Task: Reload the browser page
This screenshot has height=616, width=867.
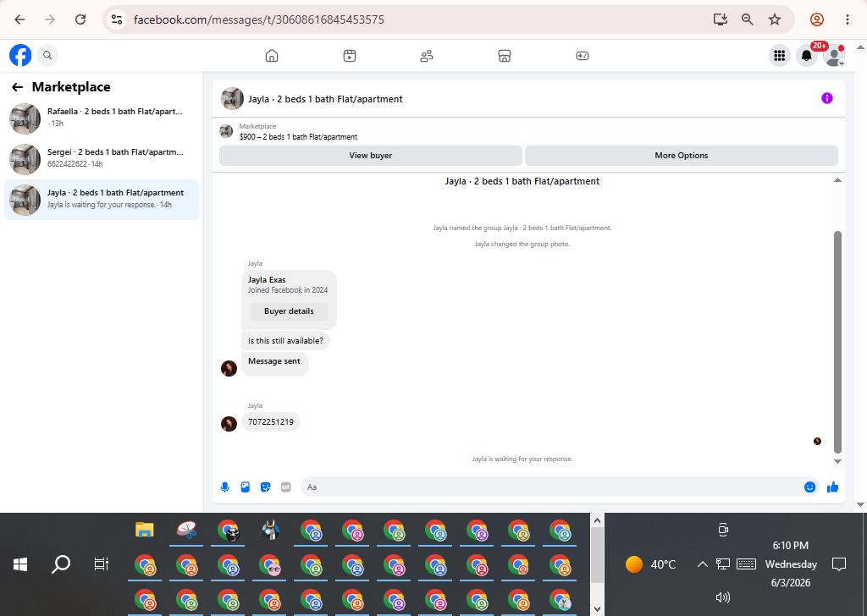Action: [x=80, y=19]
